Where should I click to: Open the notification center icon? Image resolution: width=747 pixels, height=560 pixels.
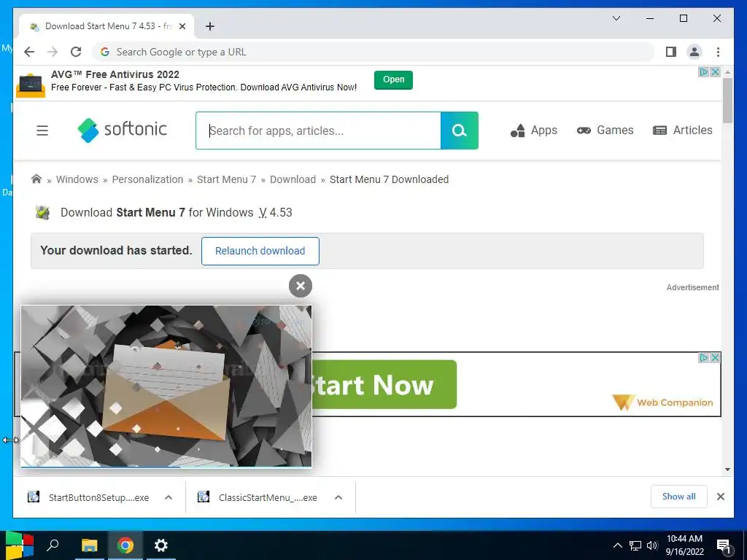coord(724,546)
